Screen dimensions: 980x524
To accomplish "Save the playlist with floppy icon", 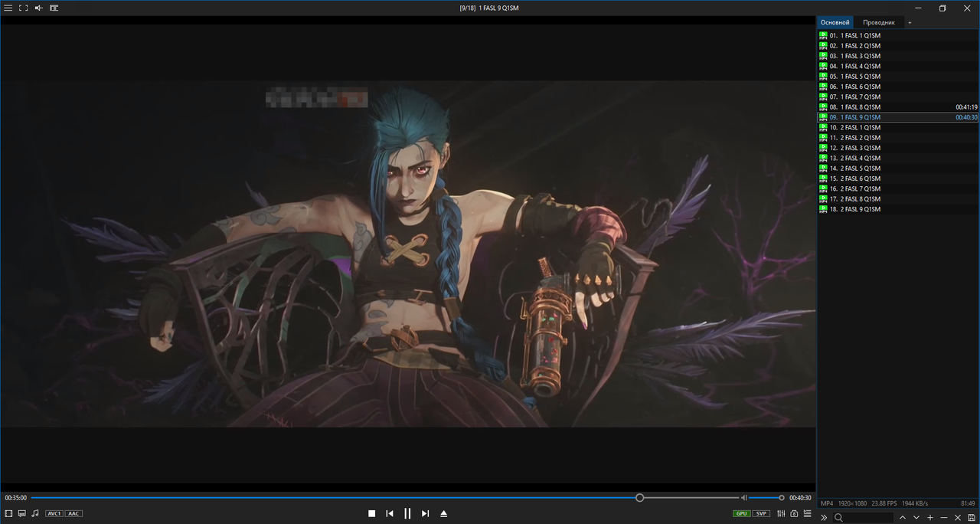I will [972, 518].
